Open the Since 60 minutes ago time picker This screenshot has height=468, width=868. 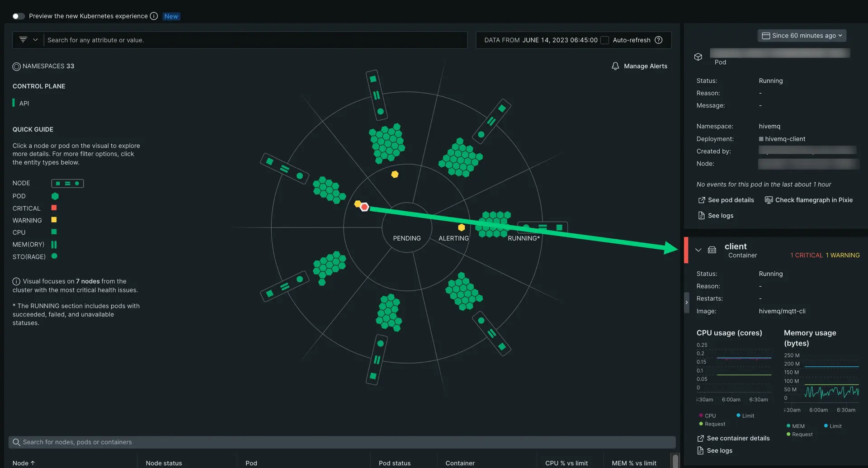pos(802,36)
